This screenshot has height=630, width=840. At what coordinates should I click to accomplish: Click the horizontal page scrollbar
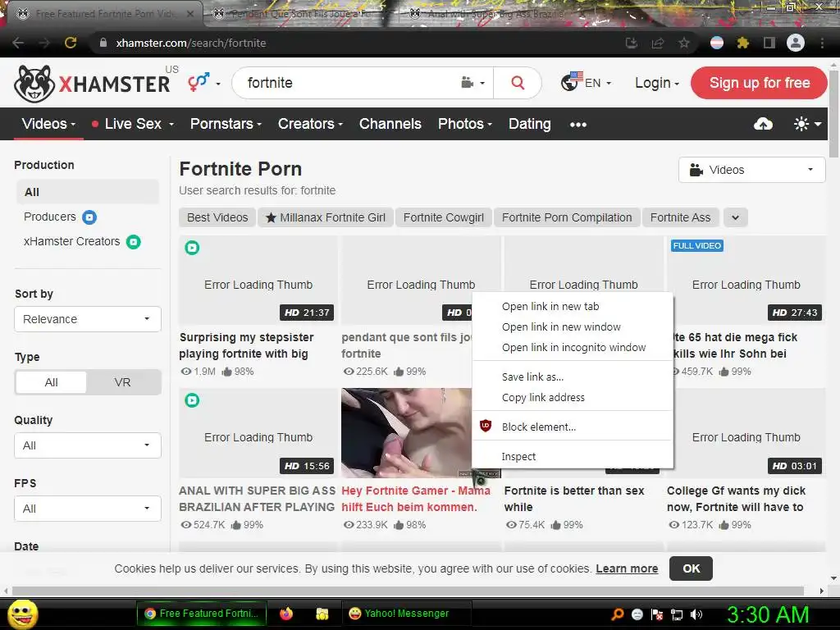[407, 591]
